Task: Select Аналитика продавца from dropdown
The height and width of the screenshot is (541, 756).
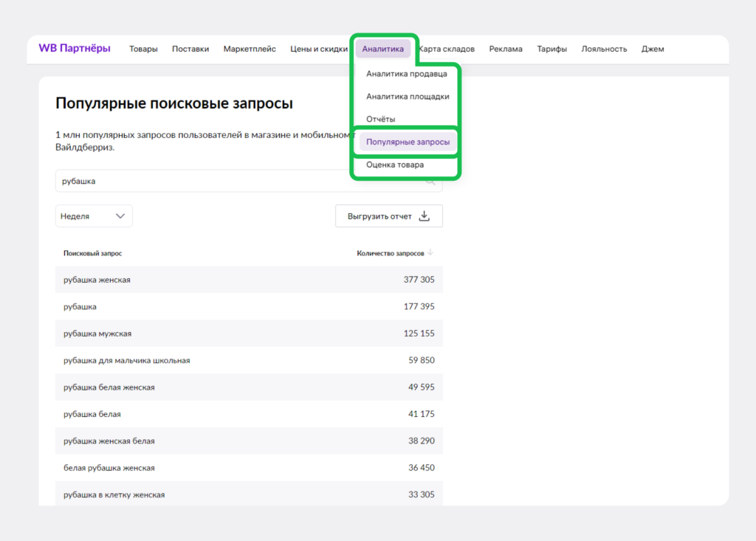Action: 407,74
